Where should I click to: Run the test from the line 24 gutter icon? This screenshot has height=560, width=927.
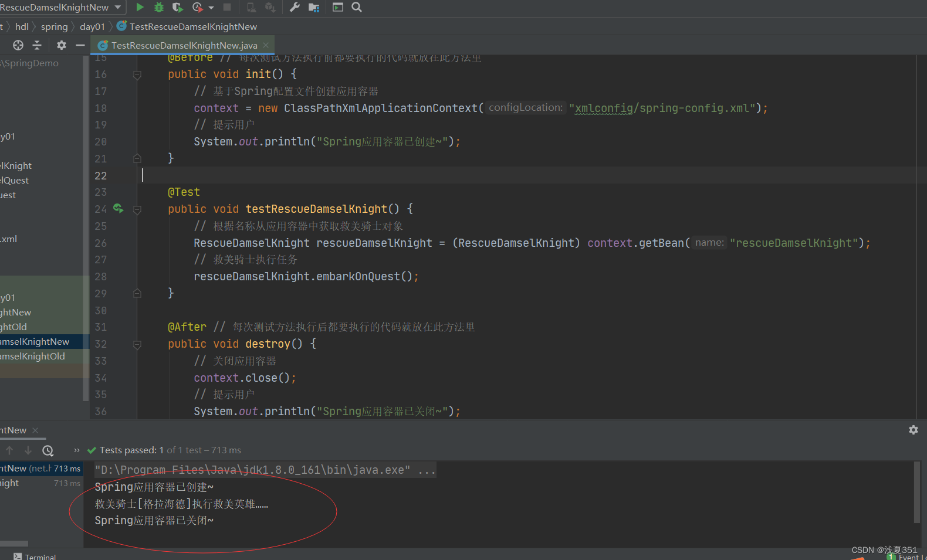point(119,208)
